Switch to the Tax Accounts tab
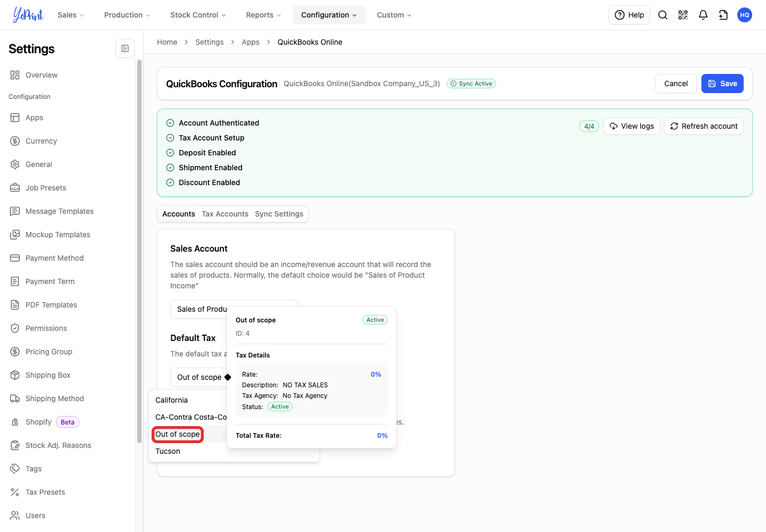The width and height of the screenshot is (766, 532). (225, 214)
